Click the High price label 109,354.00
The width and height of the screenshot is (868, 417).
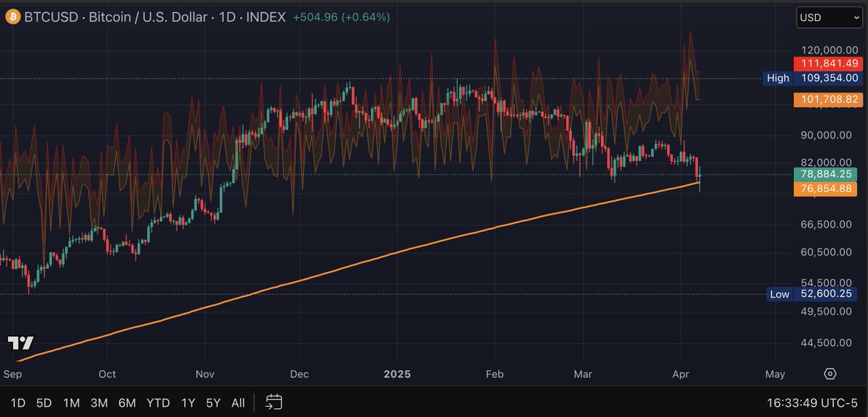tap(812, 78)
